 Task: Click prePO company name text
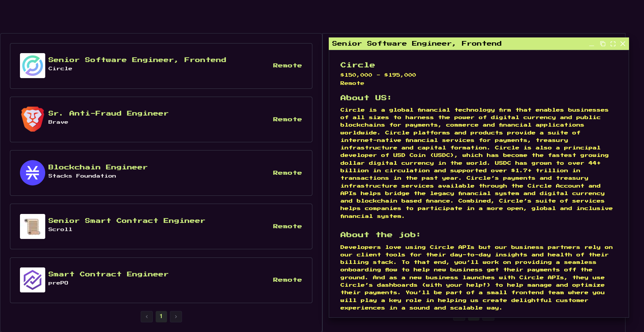click(58, 283)
